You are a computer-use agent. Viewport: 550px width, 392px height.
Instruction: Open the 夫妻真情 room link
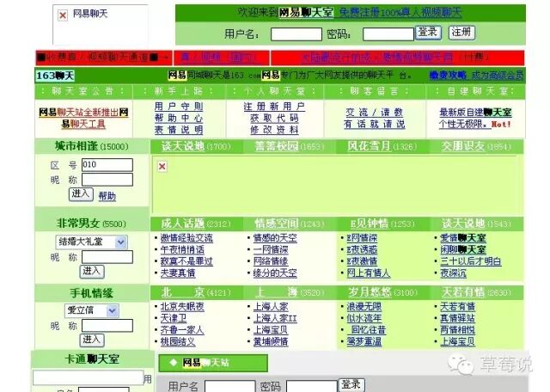pos(178,273)
